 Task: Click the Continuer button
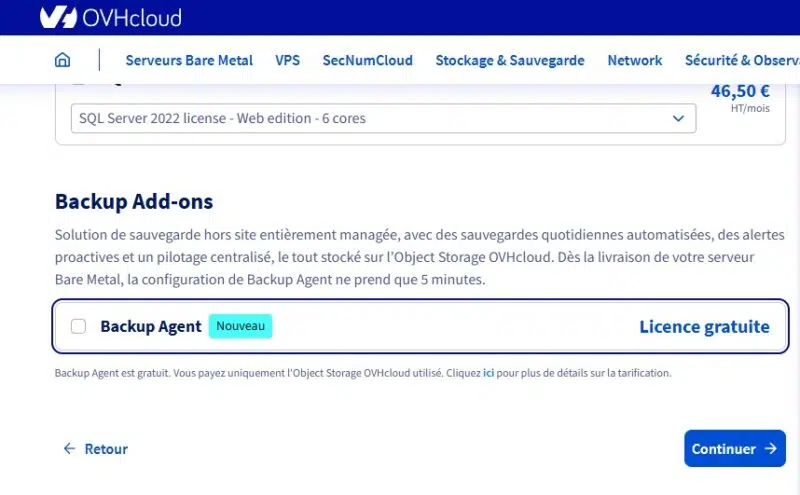735,449
